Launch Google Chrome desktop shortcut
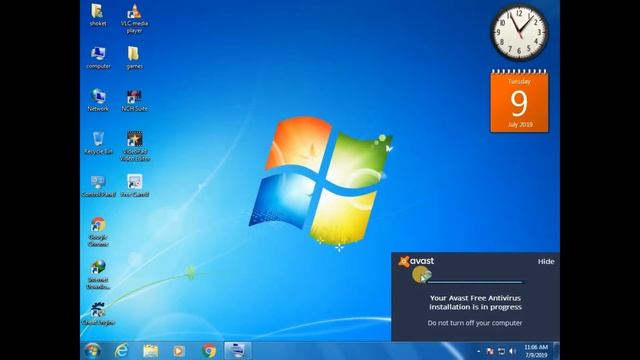The image size is (640, 360). (x=98, y=231)
